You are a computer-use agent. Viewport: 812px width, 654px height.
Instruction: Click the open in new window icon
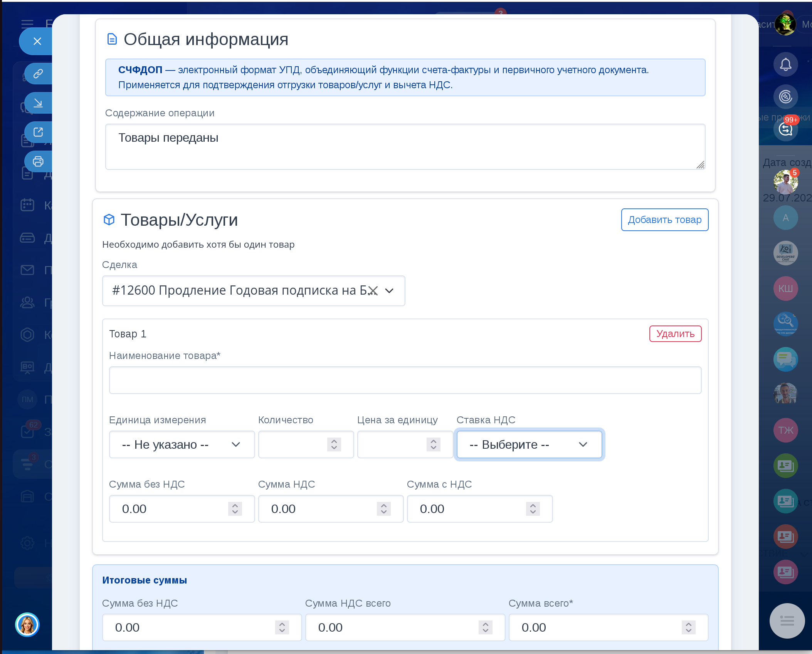38,132
